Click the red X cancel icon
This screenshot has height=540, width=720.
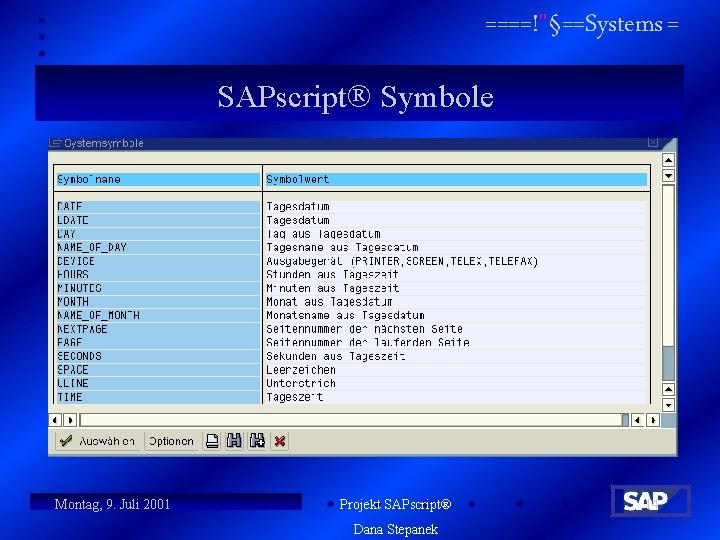coord(280,441)
